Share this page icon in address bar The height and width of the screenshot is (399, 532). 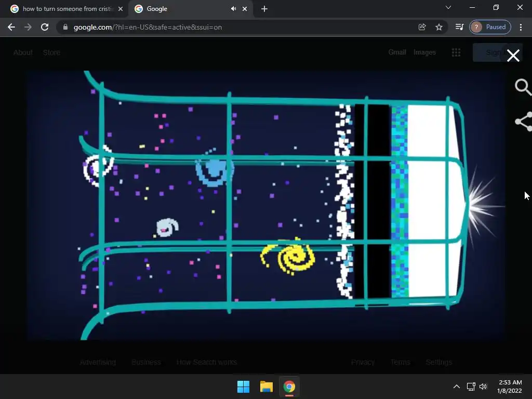(422, 27)
